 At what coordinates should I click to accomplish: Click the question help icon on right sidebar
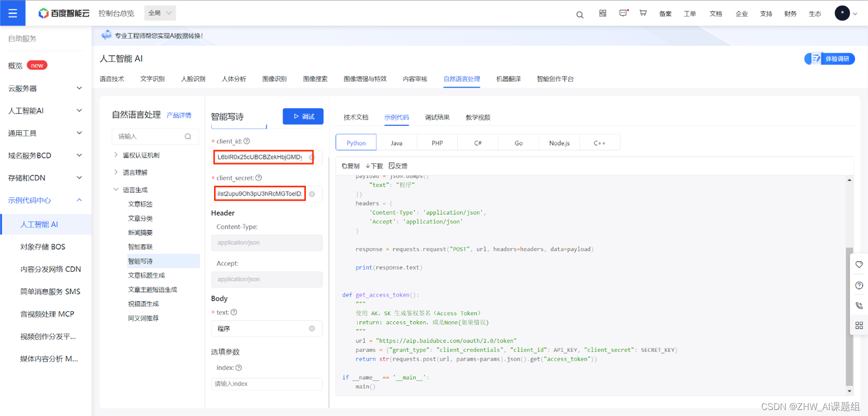click(x=859, y=285)
